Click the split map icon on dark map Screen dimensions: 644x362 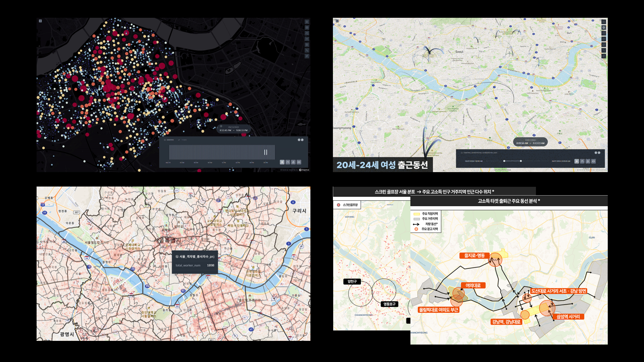pyautogui.click(x=307, y=22)
